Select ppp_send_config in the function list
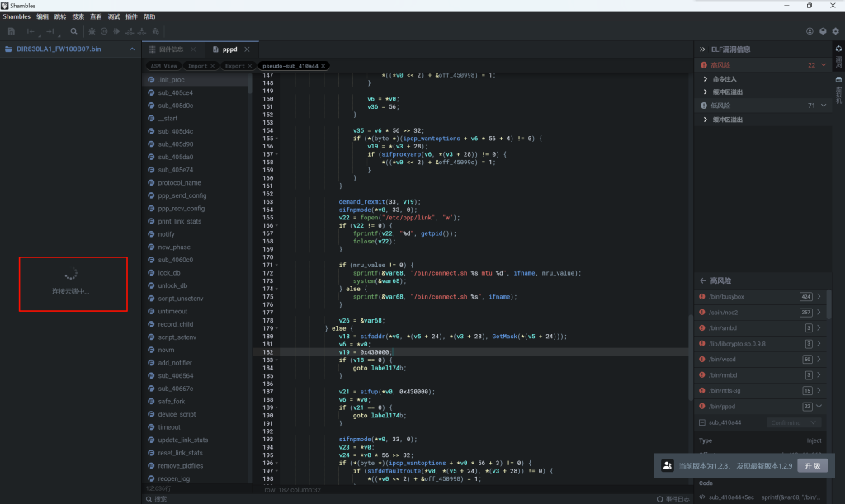Screen dimensions: 845x504 (182, 195)
